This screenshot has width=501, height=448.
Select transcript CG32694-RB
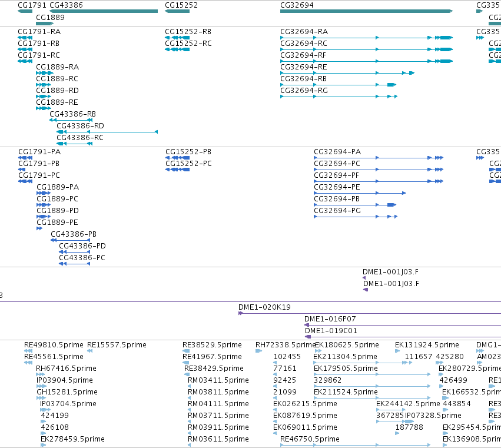(303, 79)
